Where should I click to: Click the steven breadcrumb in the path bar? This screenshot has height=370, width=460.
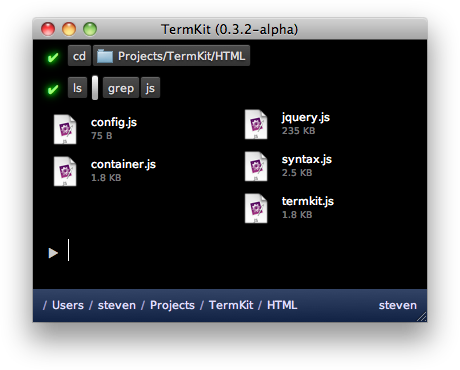117,305
